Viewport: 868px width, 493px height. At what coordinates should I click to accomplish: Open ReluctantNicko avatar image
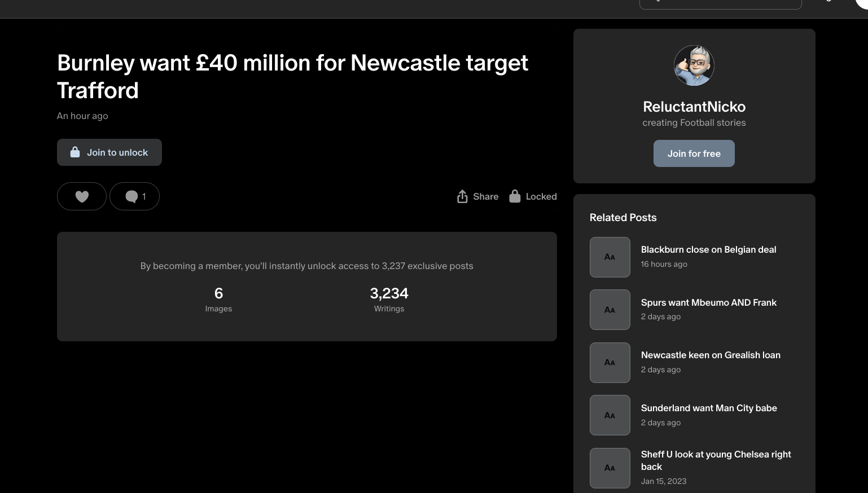694,65
